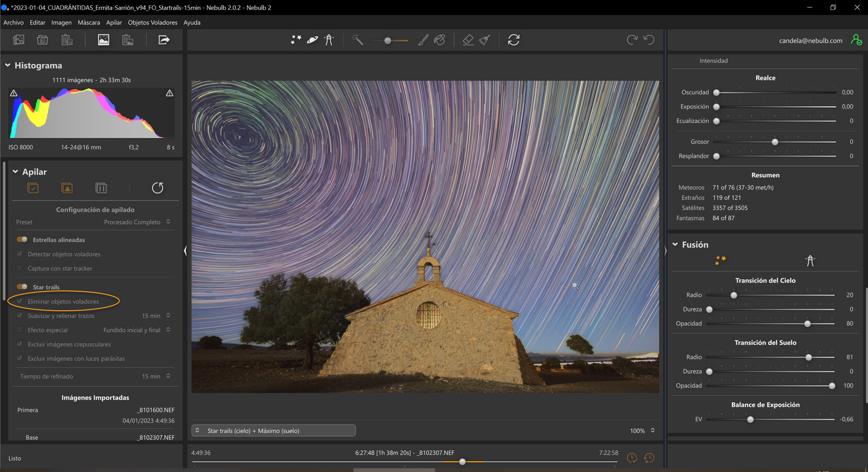Click the undo counterclockwise arrow icon
This screenshot has width=868, height=472.
click(x=649, y=40)
